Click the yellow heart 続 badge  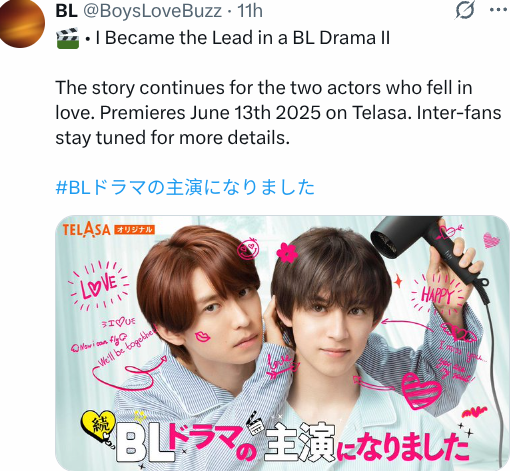click(x=97, y=425)
